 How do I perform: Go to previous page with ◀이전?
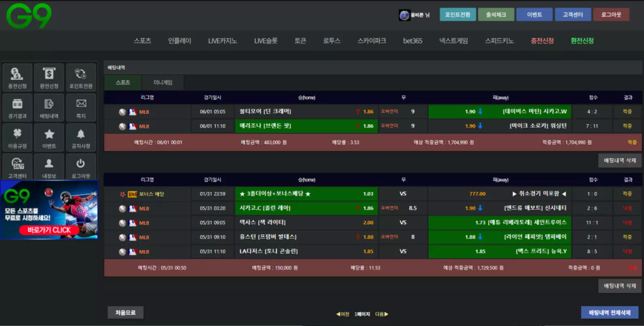tap(343, 314)
